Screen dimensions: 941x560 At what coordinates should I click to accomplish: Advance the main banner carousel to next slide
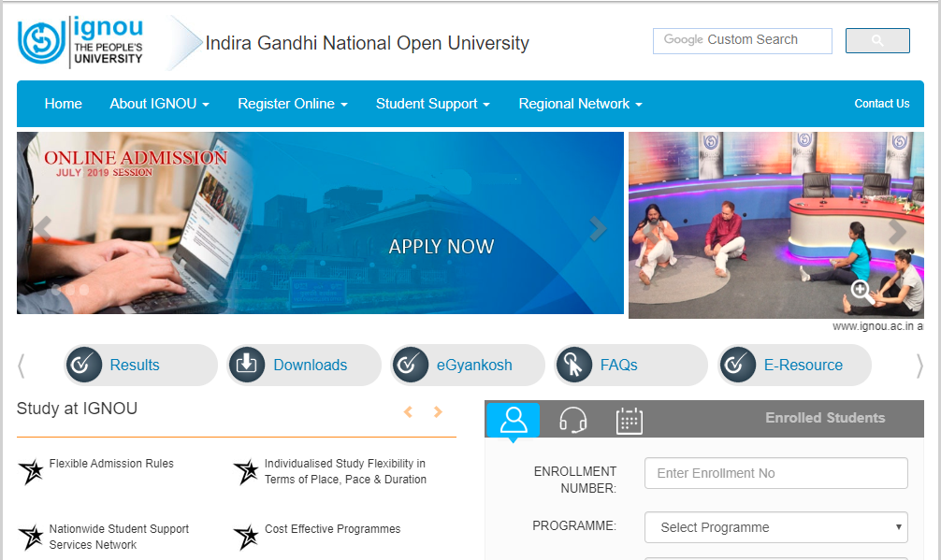click(598, 229)
